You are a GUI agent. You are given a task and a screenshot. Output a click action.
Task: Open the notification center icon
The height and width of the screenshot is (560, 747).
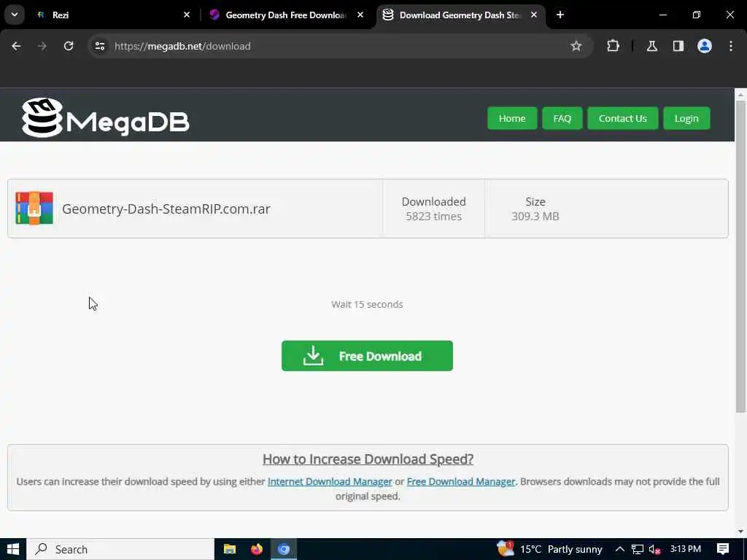tap(723, 549)
